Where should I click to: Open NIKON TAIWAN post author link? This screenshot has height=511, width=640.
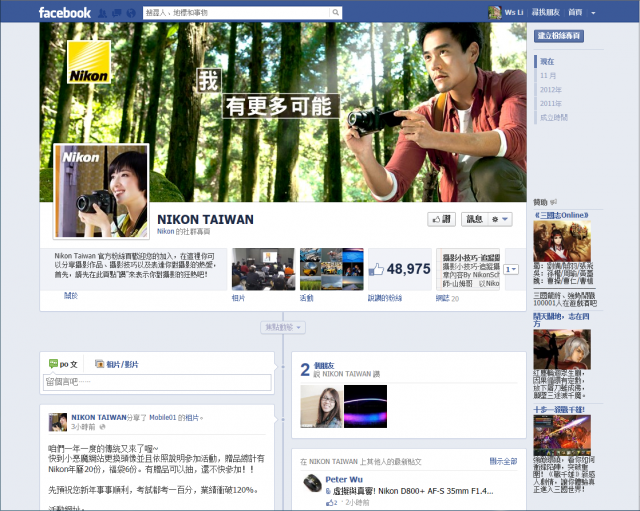(x=99, y=417)
